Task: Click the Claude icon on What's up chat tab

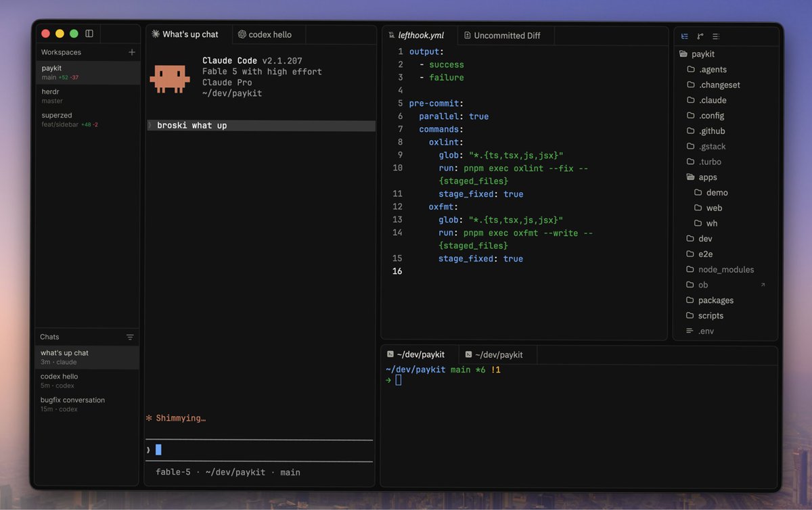Action: (156, 34)
